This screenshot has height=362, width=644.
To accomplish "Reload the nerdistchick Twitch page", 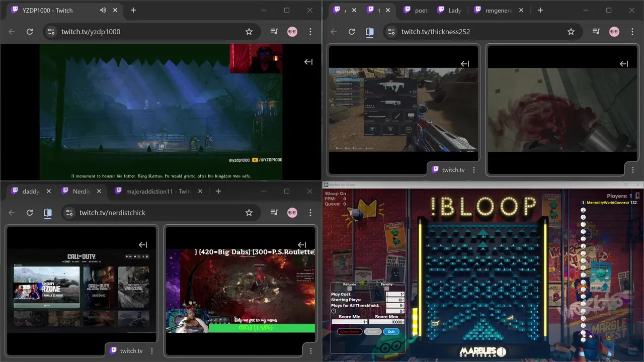I will [x=30, y=213].
